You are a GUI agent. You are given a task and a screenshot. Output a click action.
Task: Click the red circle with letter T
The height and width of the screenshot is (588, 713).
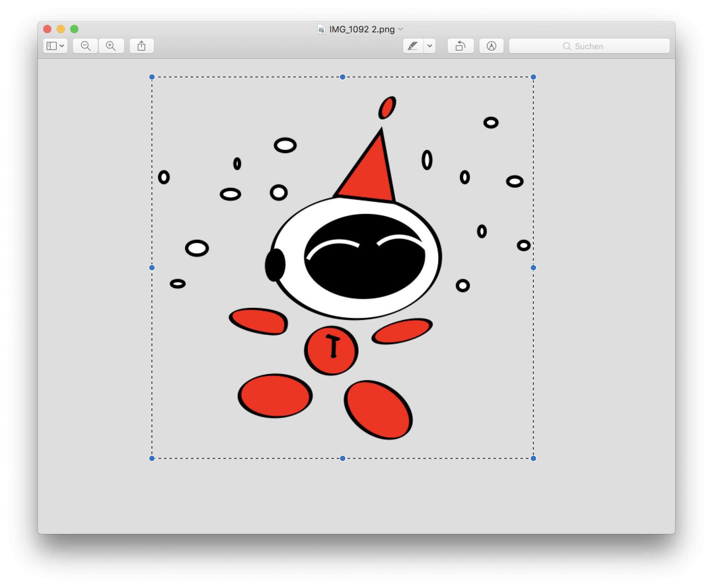(x=331, y=350)
